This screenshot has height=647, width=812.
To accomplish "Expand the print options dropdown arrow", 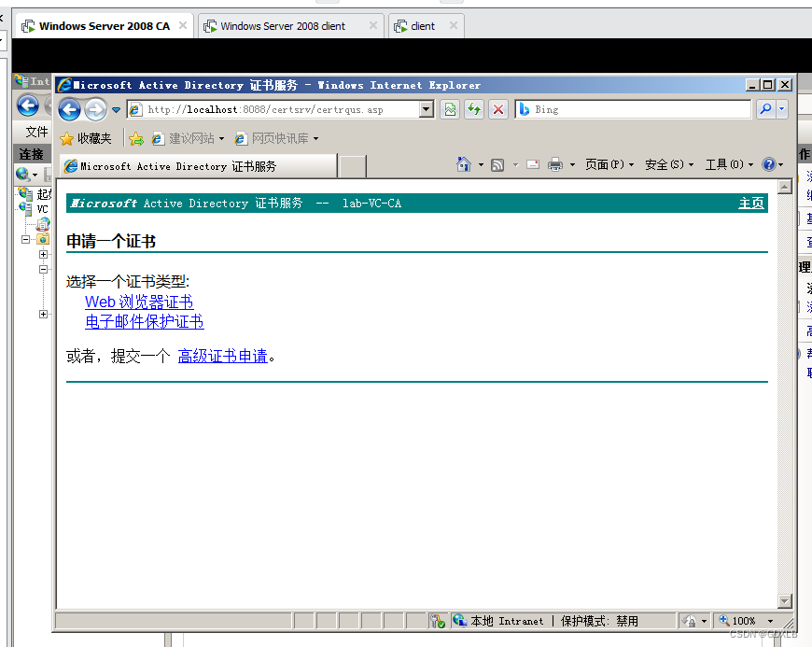I will point(572,165).
